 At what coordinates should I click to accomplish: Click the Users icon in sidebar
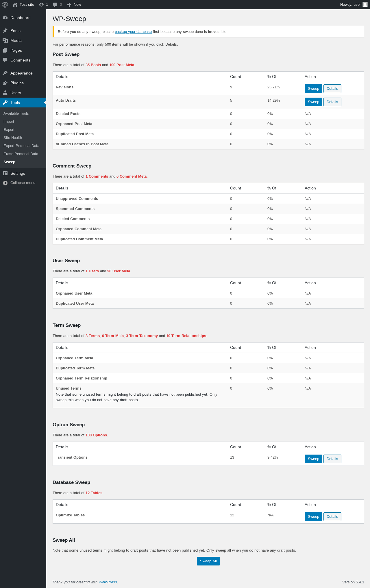[x=5, y=93]
